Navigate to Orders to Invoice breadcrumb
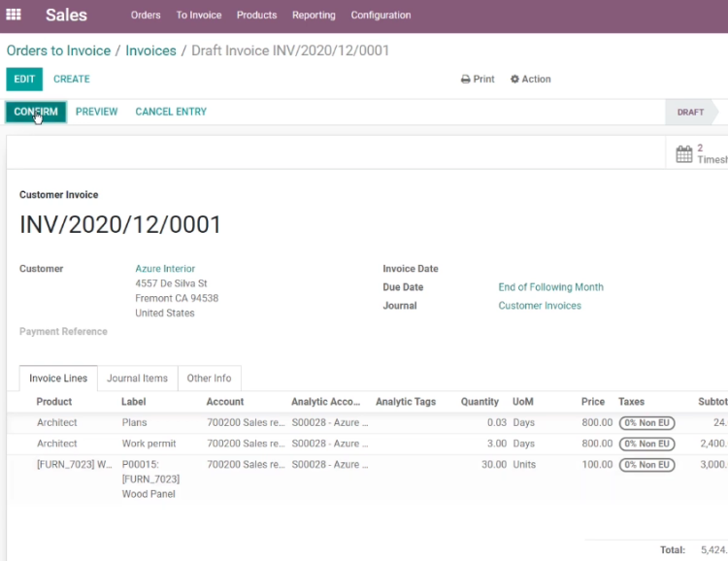The width and height of the screenshot is (728, 561). pos(58,50)
